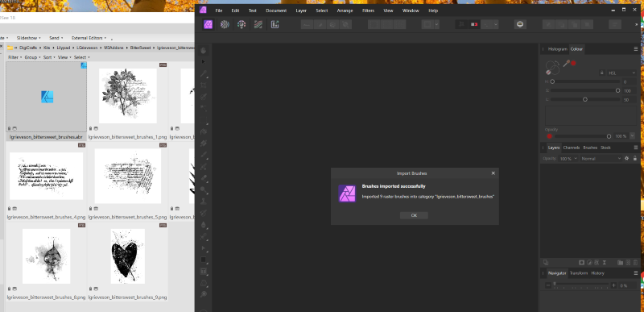Click the Live Filters hourglass icon
Image resolution: width=644 pixels, height=312 pixels.
pyautogui.click(x=605, y=262)
